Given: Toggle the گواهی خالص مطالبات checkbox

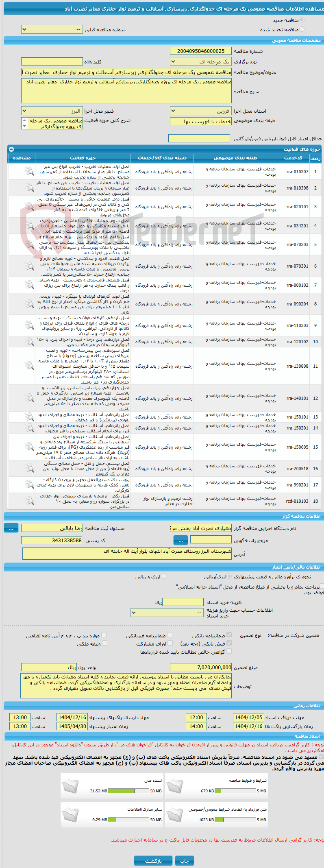Looking at the screenshot, I should point(229,651).
